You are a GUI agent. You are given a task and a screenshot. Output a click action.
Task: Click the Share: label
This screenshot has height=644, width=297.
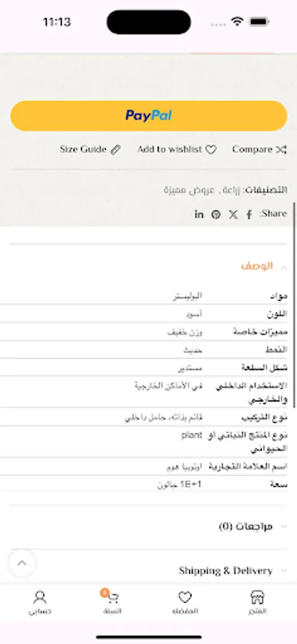click(x=273, y=213)
